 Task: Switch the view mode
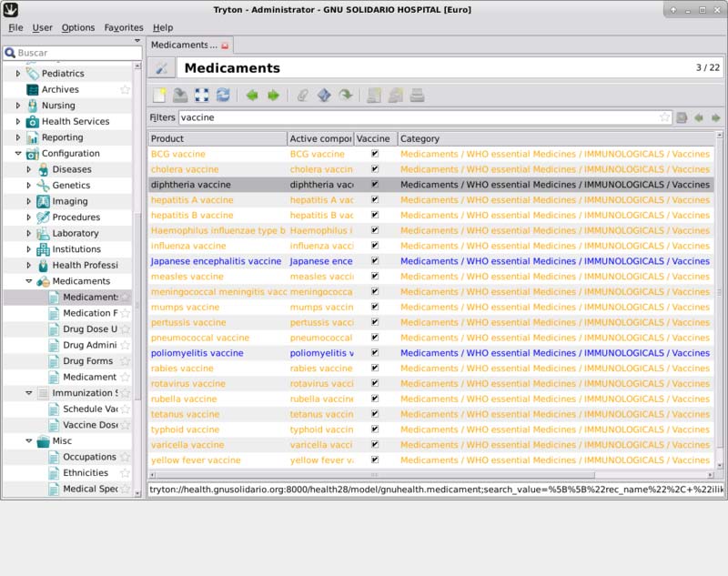pos(202,95)
